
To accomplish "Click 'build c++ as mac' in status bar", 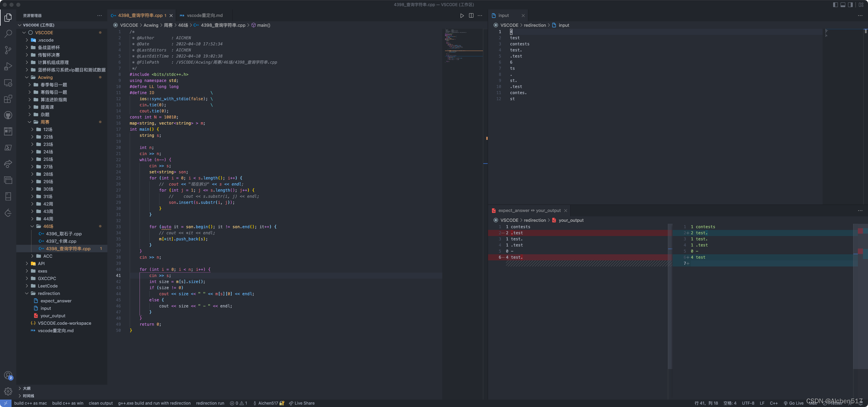I will [x=30, y=403].
